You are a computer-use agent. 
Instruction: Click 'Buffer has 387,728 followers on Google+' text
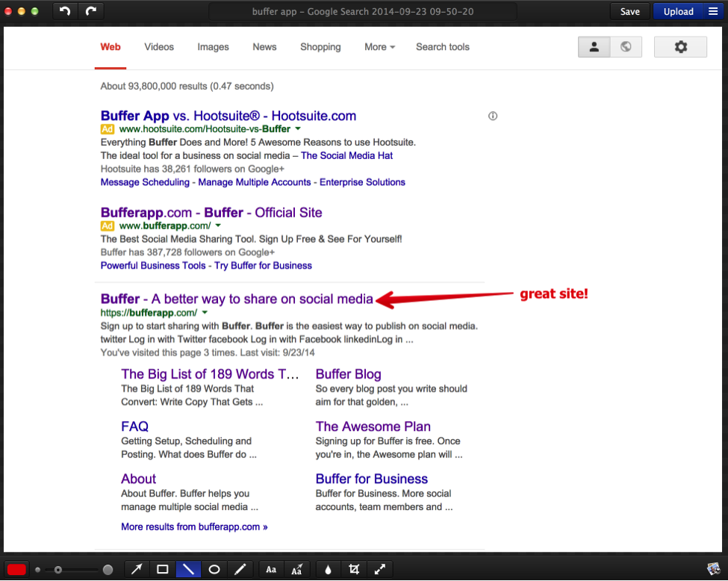point(187,252)
